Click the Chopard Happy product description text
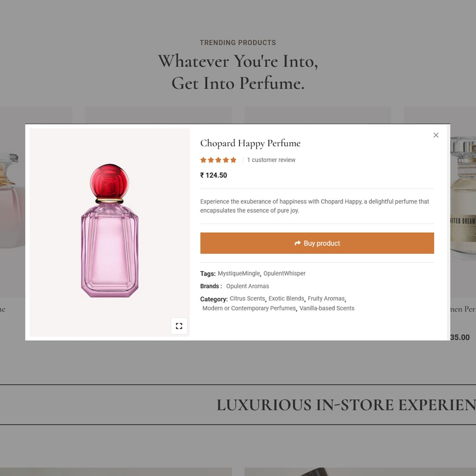Image resolution: width=476 pixels, height=476 pixels. 315,206
